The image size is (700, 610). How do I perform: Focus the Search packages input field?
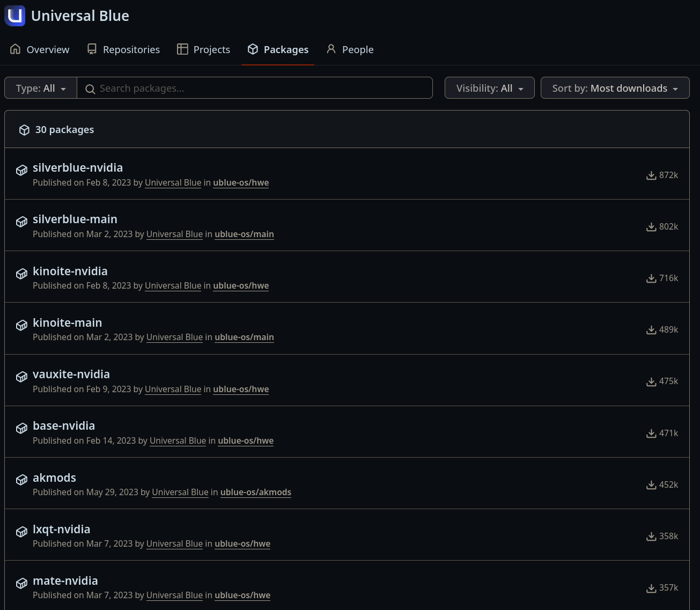pos(255,88)
